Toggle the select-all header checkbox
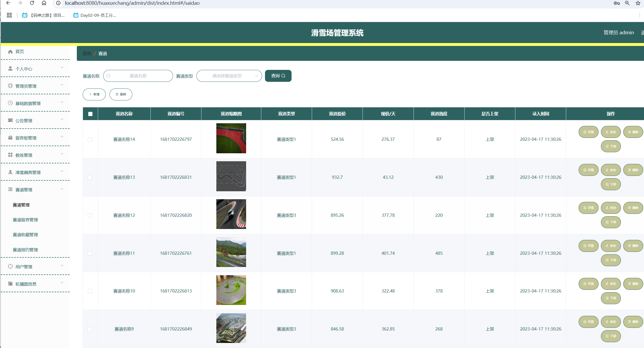 point(90,114)
